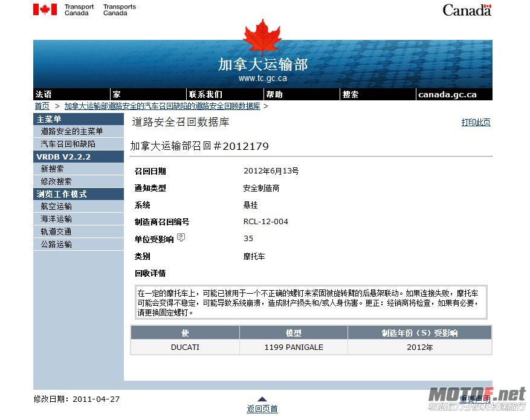This screenshot has height=420, width=530.
Task: Open the 法语 language menu item
Action: 44,94
